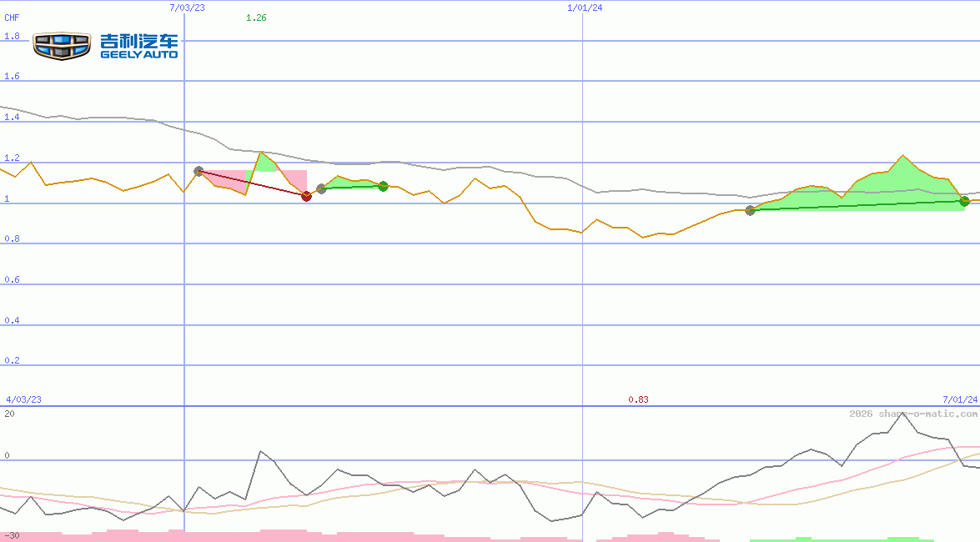980x542 pixels.
Task: Select the gray dot starting the long green trendline
Action: [x=749, y=211]
